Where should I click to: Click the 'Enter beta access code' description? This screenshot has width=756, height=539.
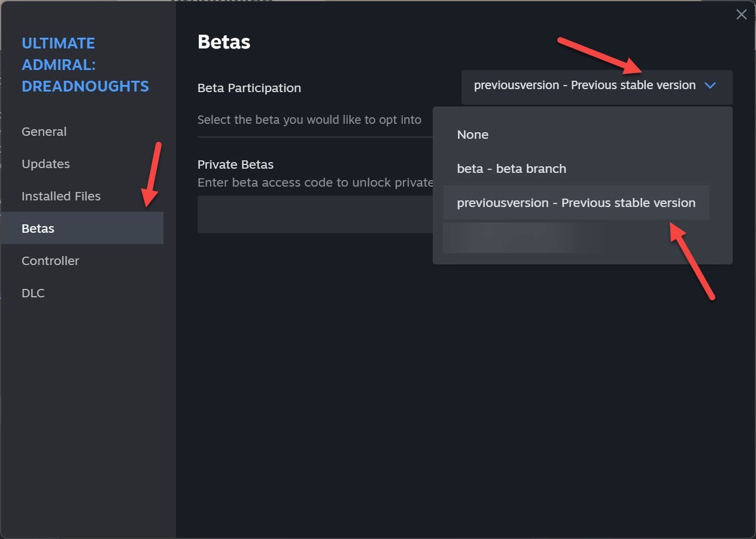pos(315,182)
